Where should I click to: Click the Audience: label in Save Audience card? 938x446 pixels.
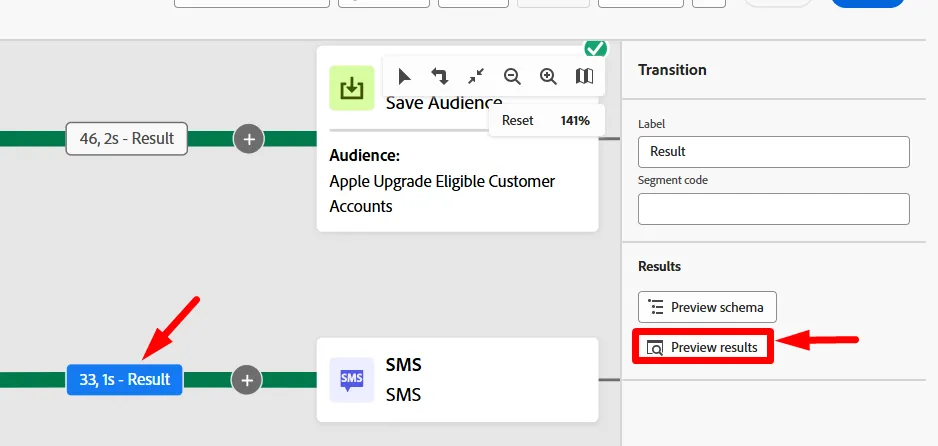click(x=364, y=156)
